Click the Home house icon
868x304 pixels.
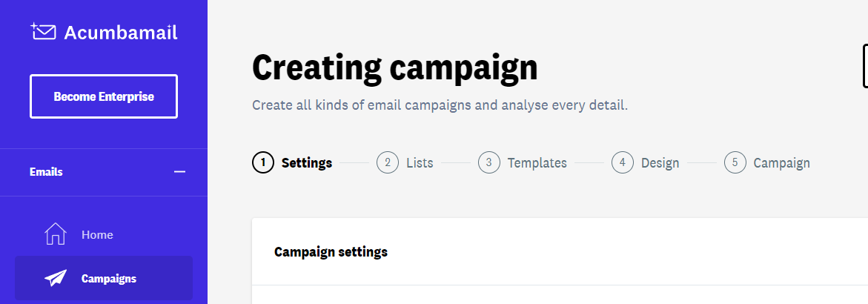point(56,234)
